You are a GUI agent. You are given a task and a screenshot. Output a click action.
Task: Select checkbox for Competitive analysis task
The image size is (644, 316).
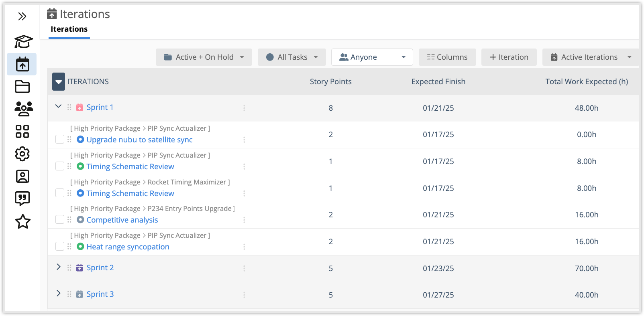coord(60,219)
